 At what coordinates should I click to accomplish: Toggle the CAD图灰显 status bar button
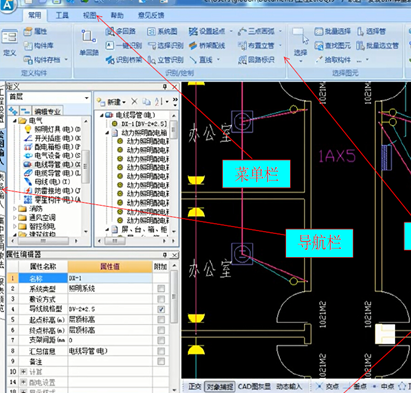click(254, 387)
